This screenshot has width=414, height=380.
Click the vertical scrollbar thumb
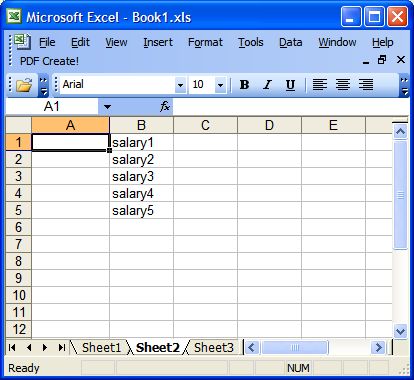click(400, 195)
